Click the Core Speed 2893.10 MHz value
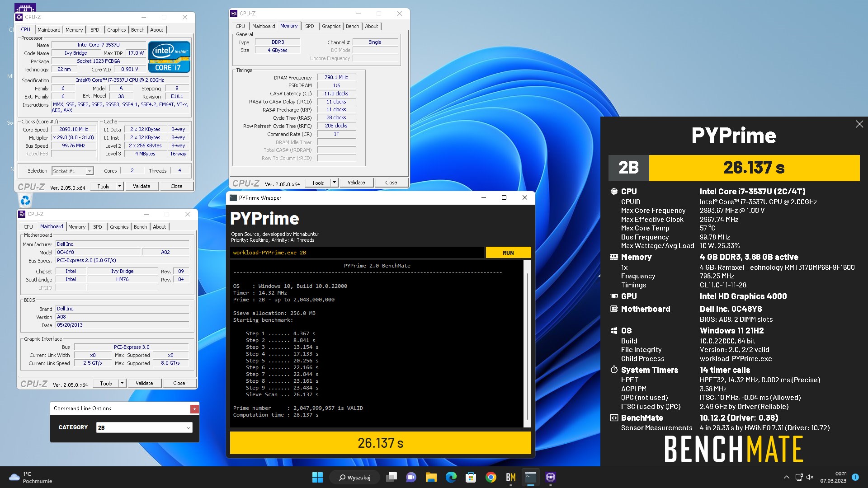The image size is (868, 488). click(x=73, y=129)
